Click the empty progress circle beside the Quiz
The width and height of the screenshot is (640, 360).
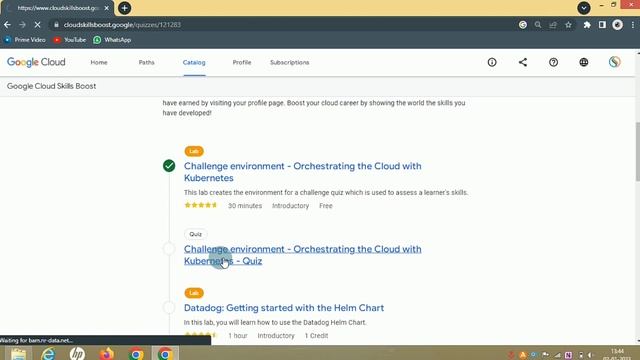[x=169, y=249]
